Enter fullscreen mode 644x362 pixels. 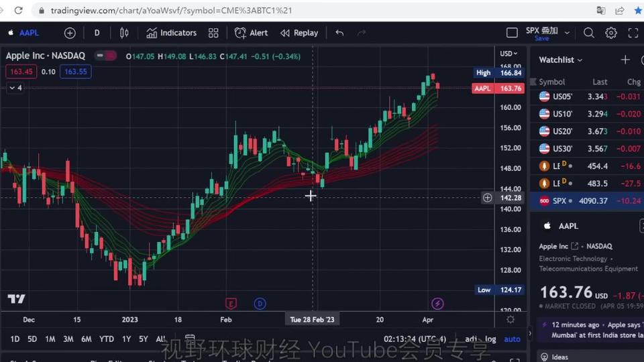(633, 33)
